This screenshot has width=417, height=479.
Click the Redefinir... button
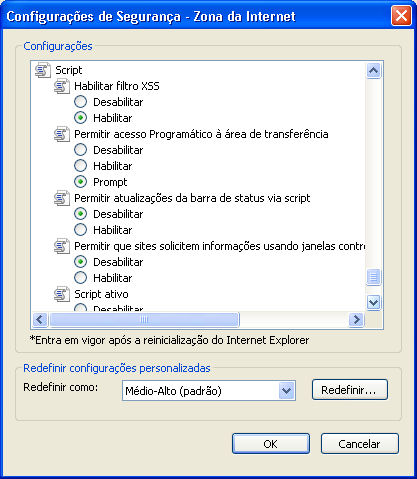click(350, 390)
